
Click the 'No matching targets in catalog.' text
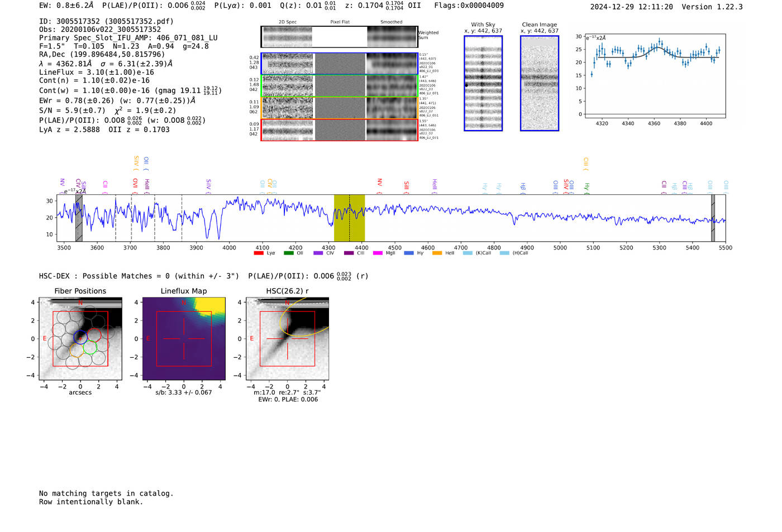click(106, 493)
